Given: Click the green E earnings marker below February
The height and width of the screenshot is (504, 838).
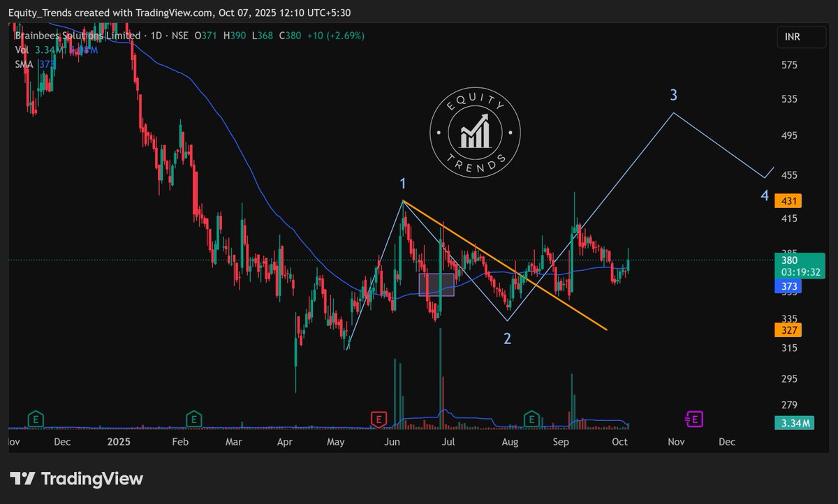Looking at the screenshot, I should [x=193, y=420].
